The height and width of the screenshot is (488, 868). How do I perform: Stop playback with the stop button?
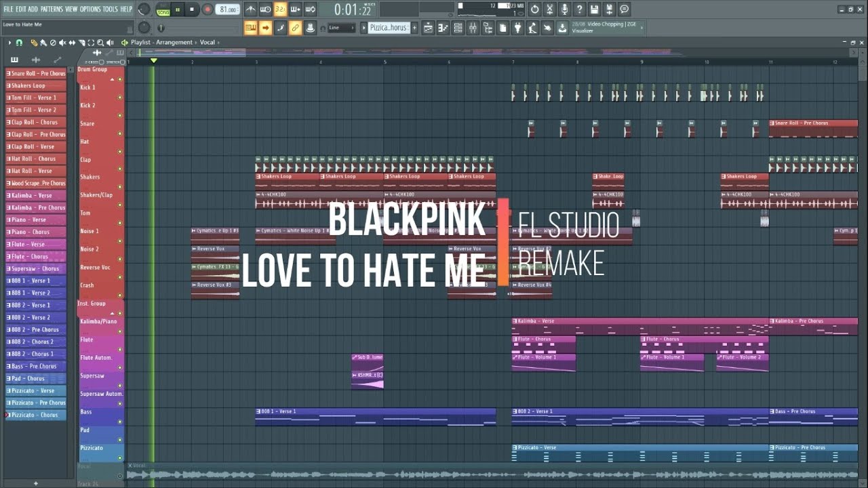[x=192, y=9]
